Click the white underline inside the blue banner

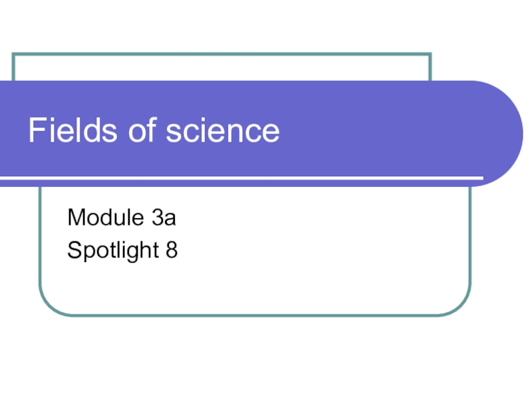(266, 178)
